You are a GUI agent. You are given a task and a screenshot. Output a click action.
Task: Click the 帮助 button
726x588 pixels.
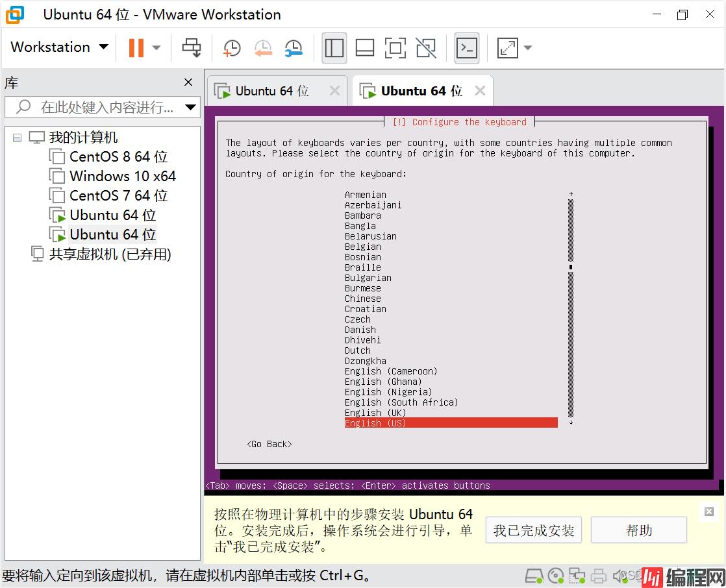(638, 530)
